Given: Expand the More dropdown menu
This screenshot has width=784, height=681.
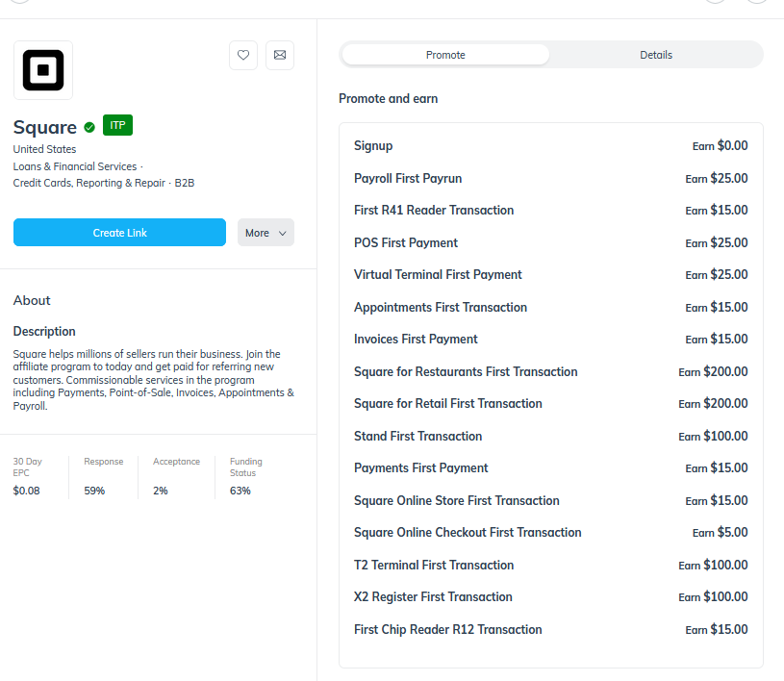Looking at the screenshot, I should tap(266, 233).
